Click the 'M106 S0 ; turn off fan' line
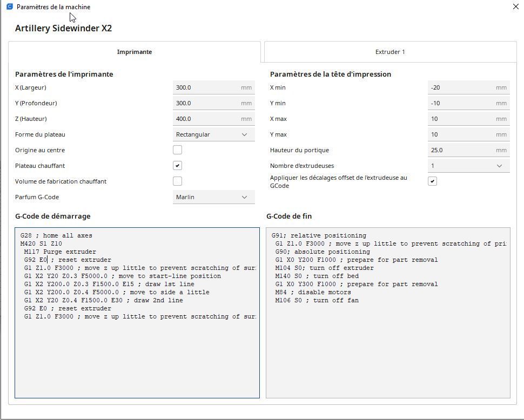524x420 pixels. click(x=317, y=300)
